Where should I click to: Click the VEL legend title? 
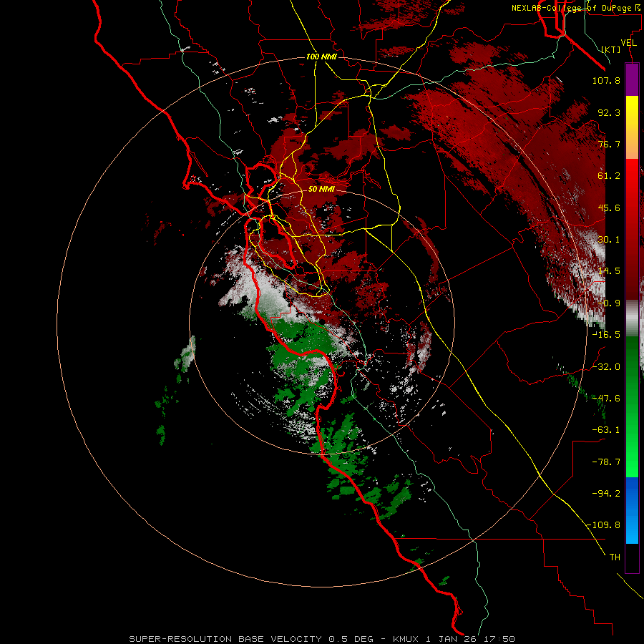pos(628,43)
